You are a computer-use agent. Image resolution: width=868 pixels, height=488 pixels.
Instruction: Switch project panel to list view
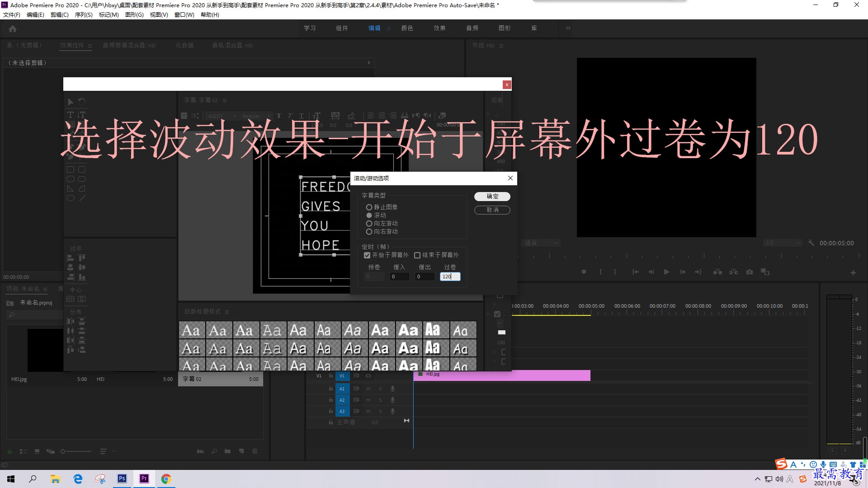[x=24, y=451]
